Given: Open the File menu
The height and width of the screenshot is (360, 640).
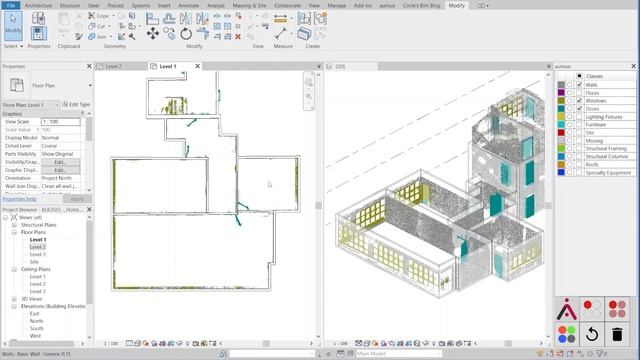Looking at the screenshot, I should pyautogui.click(x=11, y=5).
